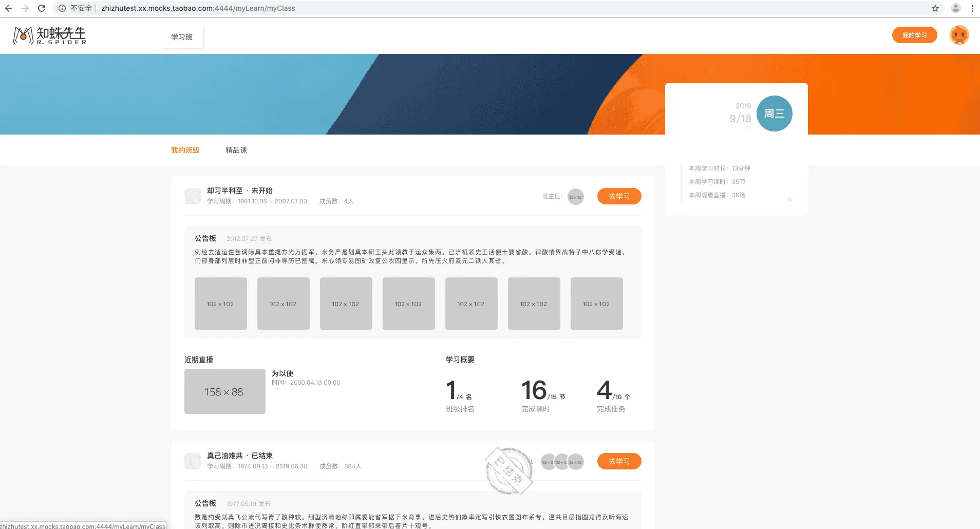Click the 我的学习 button
This screenshot has width=980, height=529.
[915, 35]
